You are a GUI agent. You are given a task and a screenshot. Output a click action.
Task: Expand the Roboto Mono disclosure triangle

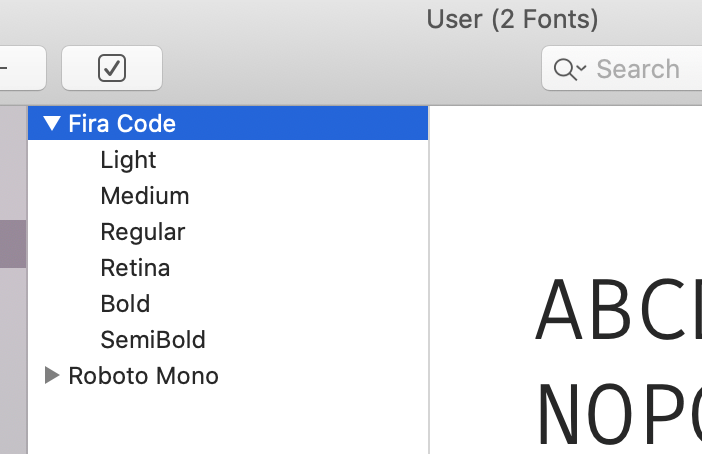(x=52, y=375)
